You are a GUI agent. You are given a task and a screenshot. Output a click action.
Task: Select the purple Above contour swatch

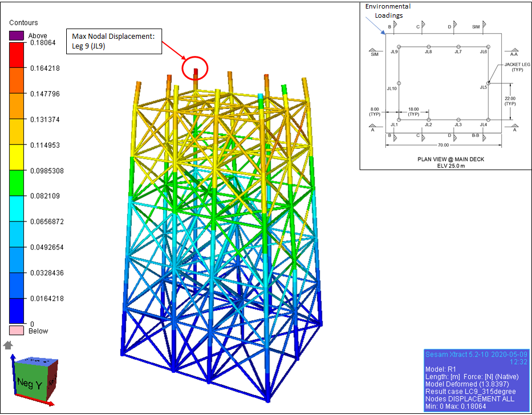tap(17, 36)
